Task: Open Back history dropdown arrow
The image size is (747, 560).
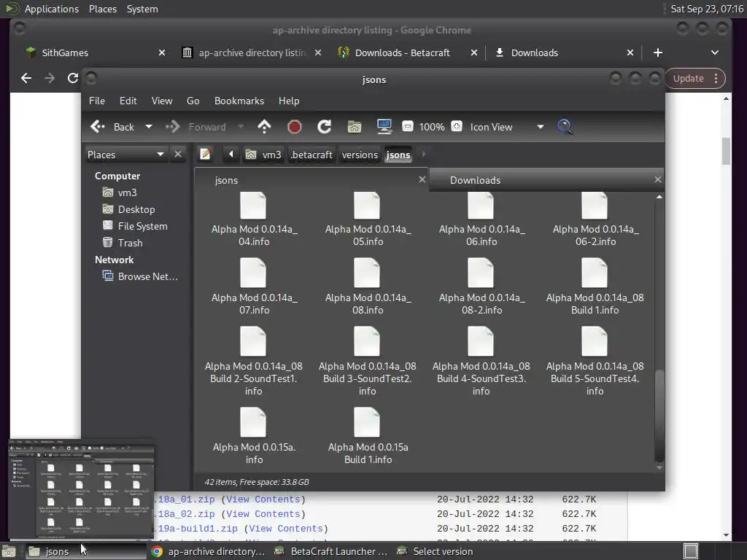Action: 149,127
